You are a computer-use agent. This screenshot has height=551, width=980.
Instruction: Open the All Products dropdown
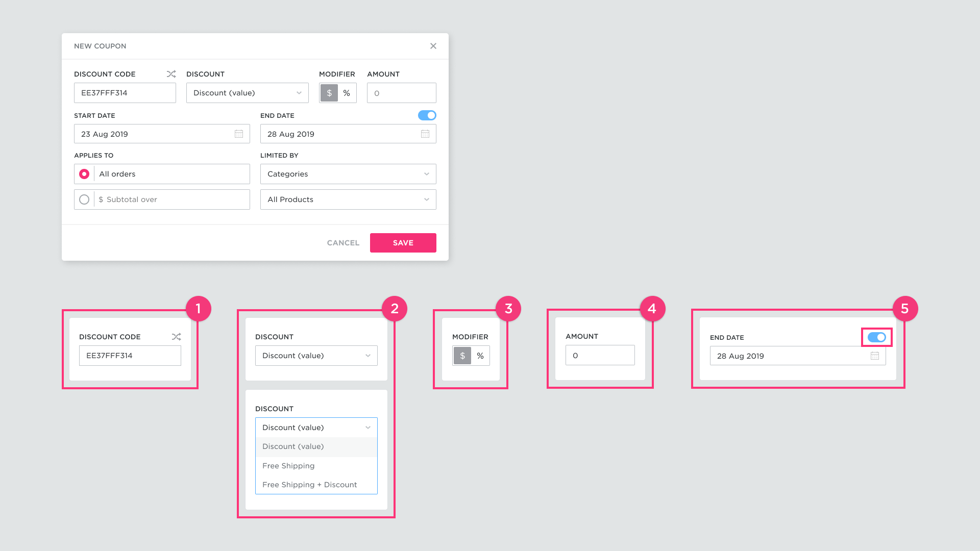(x=348, y=199)
